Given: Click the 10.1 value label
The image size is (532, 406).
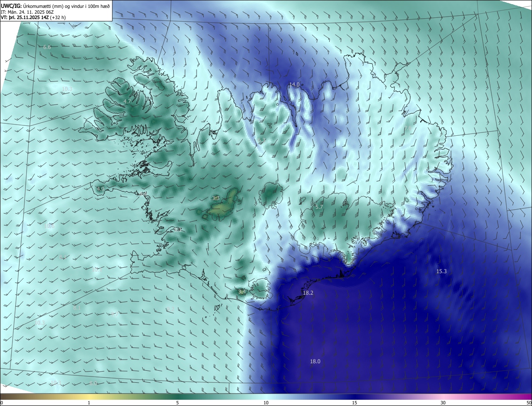Looking at the screenshot, I should [96, 270].
